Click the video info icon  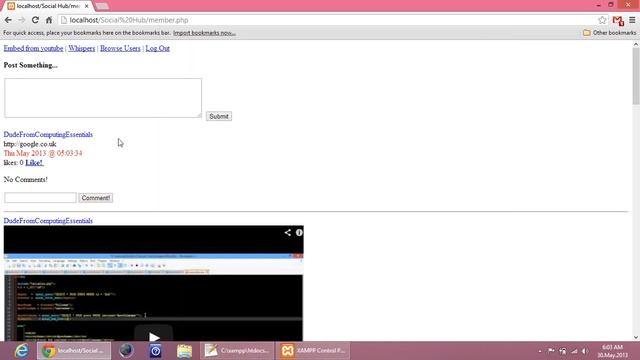pos(299,232)
